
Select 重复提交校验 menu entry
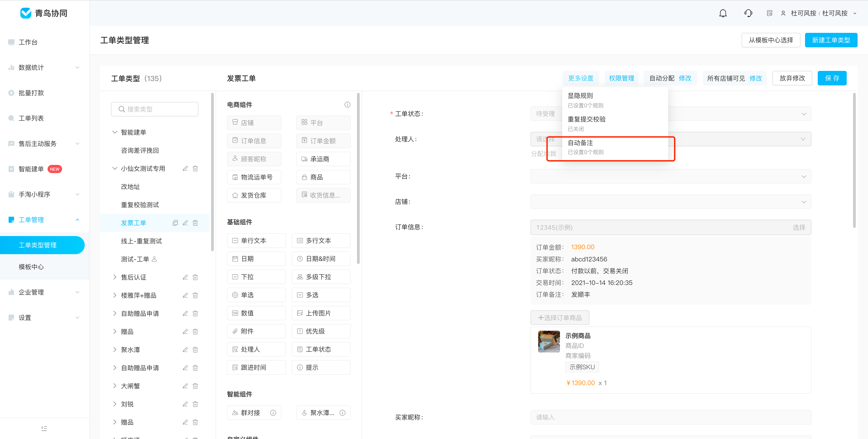point(615,124)
